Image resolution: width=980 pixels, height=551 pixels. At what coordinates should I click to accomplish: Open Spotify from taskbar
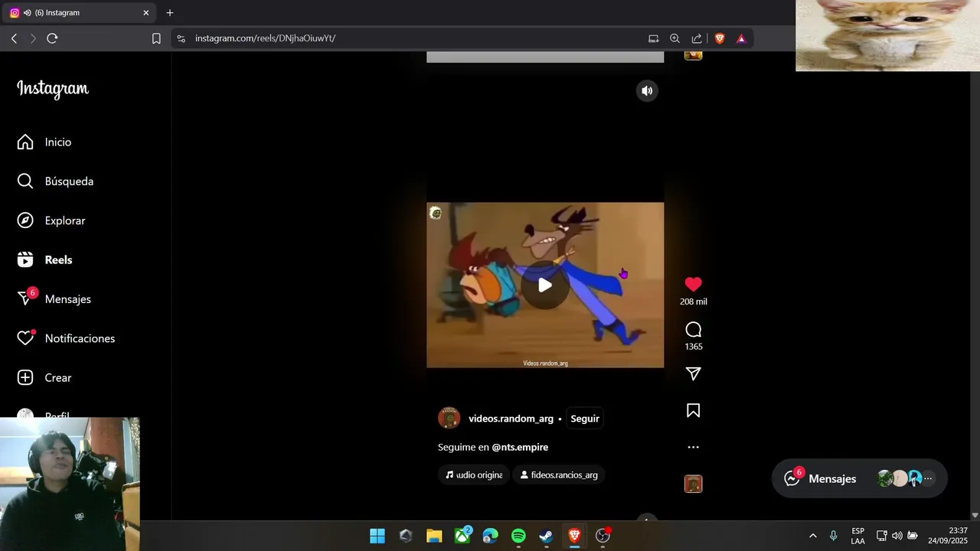click(518, 536)
